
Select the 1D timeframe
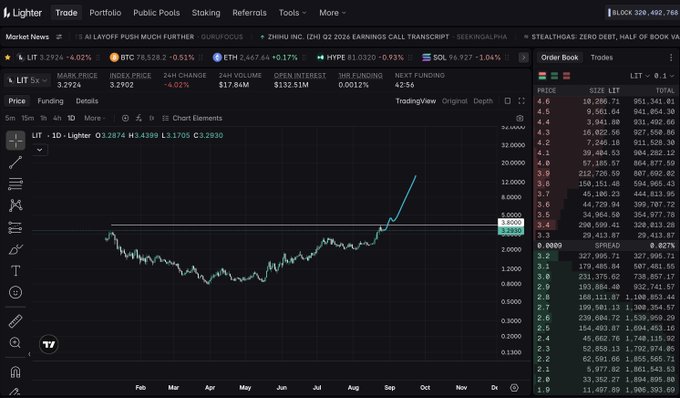[71, 118]
